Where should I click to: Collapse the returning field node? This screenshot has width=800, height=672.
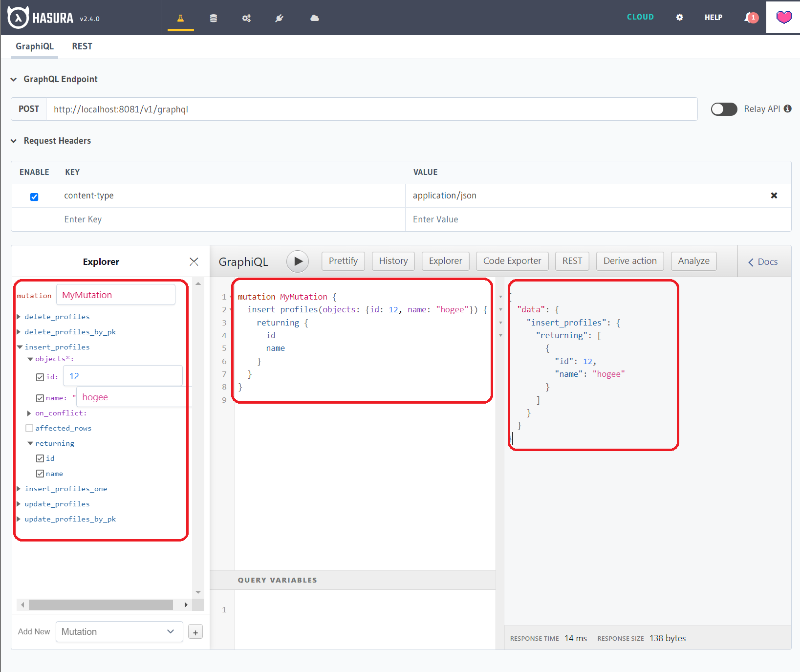(30, 443)
